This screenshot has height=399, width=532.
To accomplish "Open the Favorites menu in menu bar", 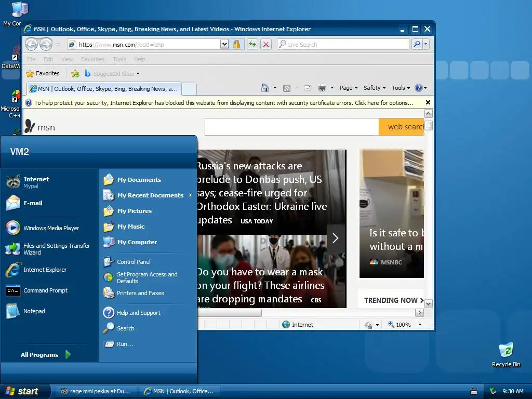I will 92,59.
